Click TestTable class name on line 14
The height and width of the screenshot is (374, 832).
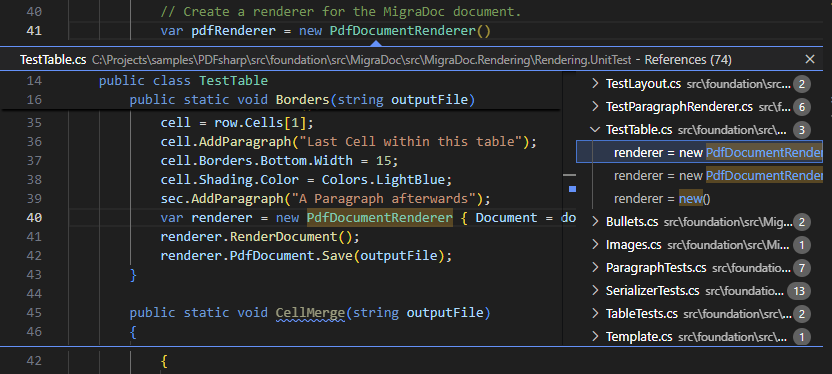[233, 81]
